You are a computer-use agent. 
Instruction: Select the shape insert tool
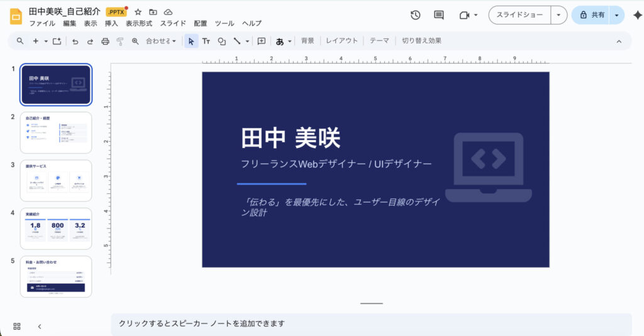point(221,41)
